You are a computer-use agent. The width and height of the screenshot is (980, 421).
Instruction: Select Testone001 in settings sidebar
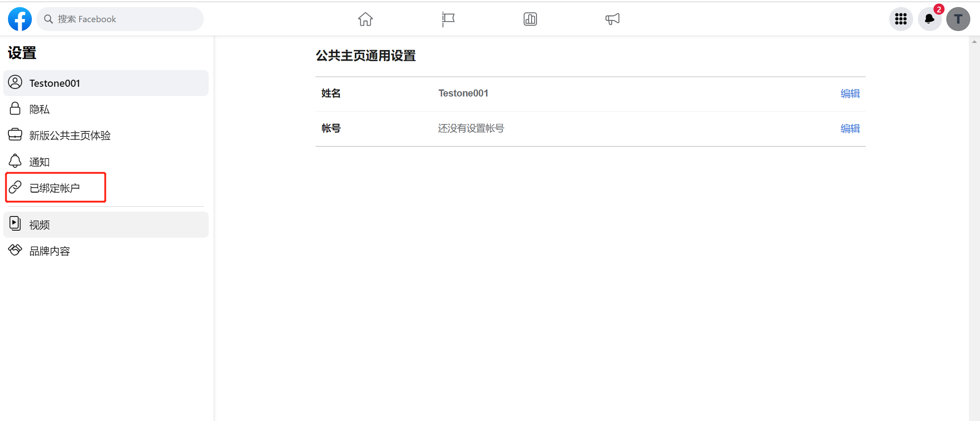(106, 83)
